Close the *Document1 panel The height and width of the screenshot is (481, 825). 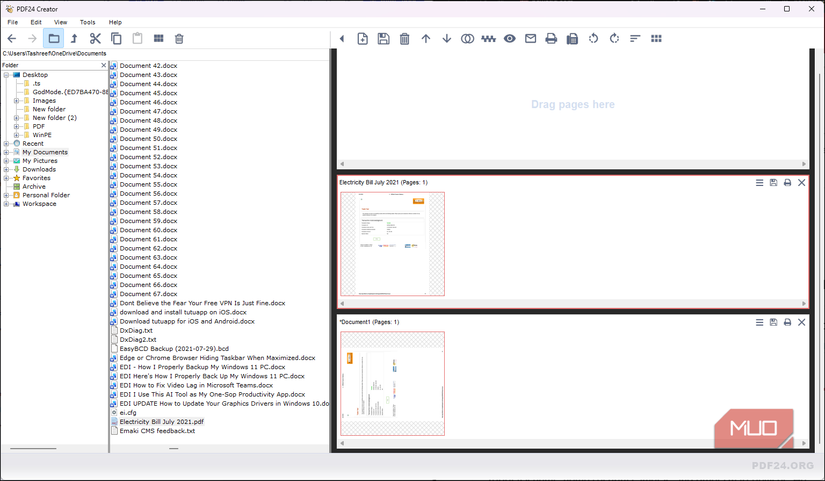click(x=801, y=322)
